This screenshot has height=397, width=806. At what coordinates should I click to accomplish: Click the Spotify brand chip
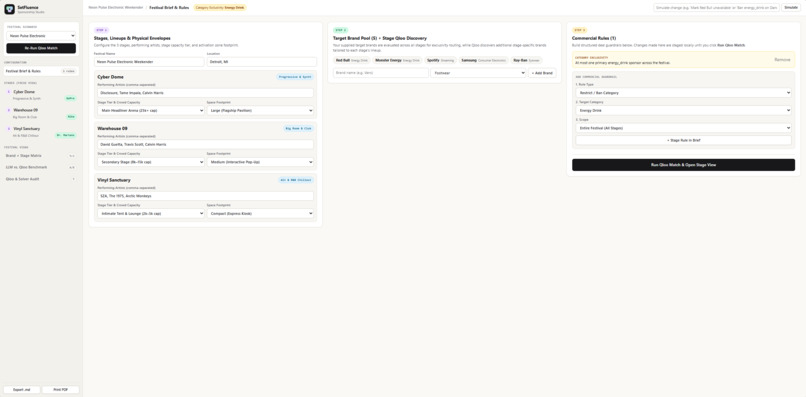[x=441, y=60]
